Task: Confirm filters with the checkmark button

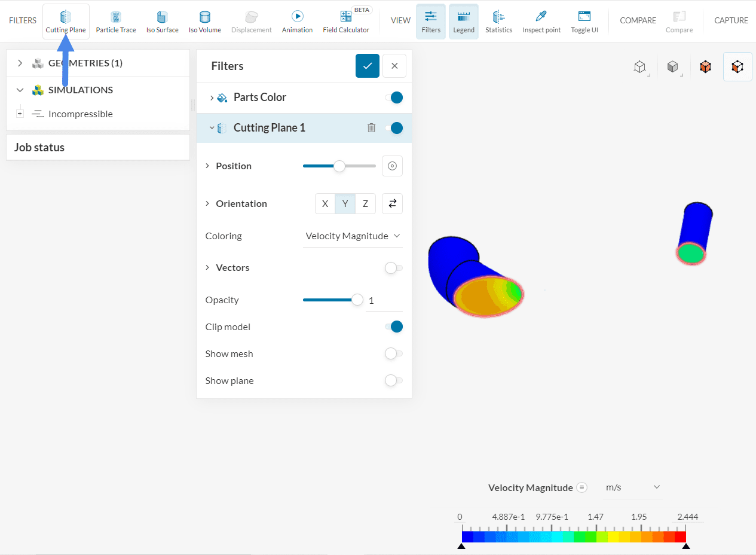Action: [367, 66]
